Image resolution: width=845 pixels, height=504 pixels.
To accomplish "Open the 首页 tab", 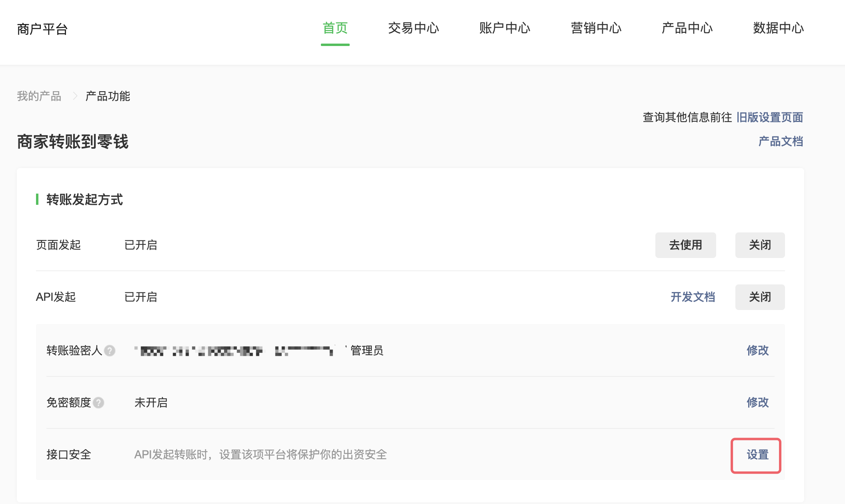I will pyautogui.click(x=335, y=28).
